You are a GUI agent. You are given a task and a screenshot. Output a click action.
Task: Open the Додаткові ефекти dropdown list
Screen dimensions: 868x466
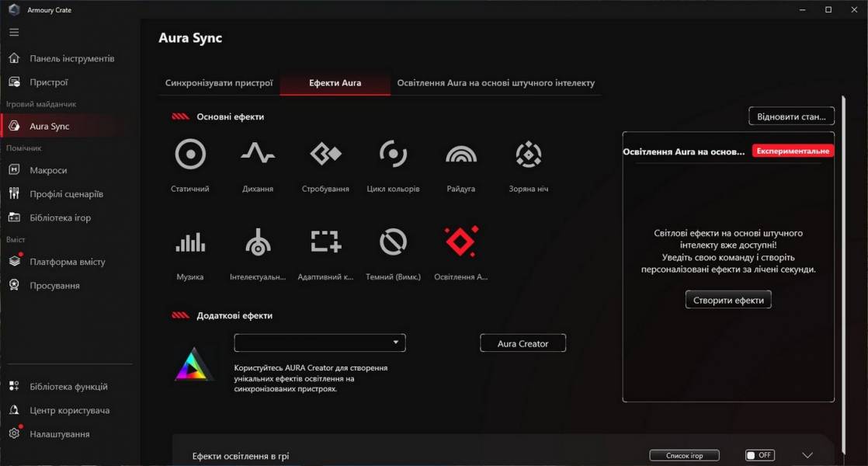(x=320, y=343)
